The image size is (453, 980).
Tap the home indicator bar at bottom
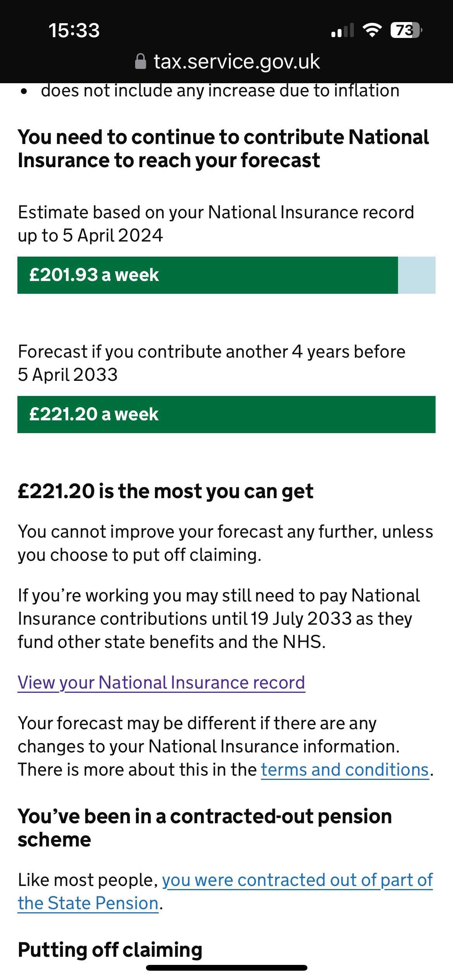point(226,968)
